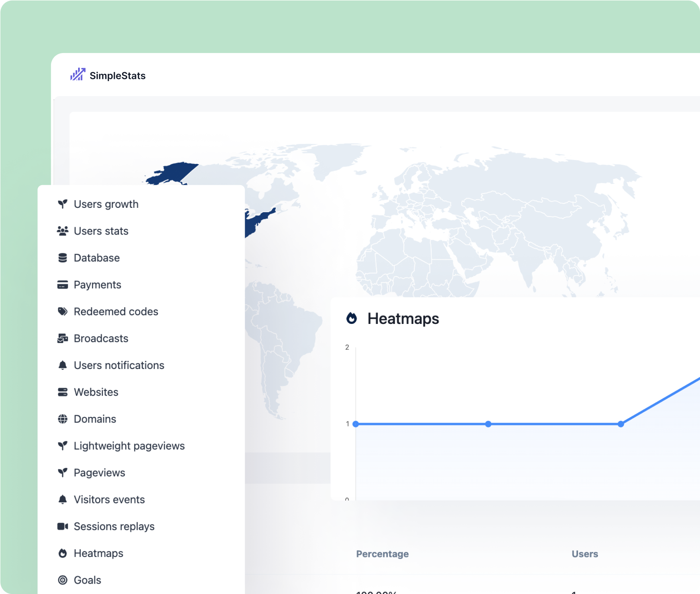Click the Percentage column header

tap(382, 554)
